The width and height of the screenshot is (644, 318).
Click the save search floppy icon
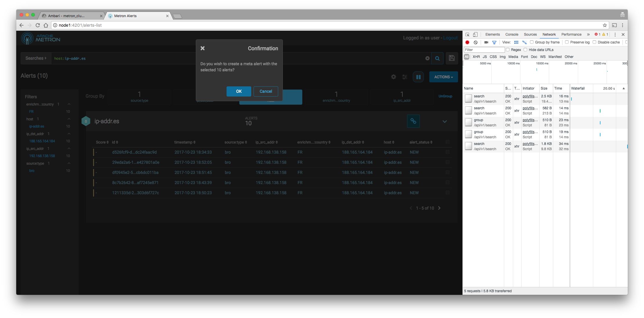point(452,58)
